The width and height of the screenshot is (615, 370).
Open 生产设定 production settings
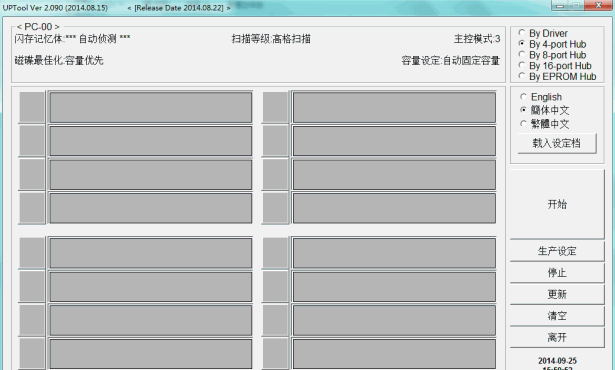(557, 251)
